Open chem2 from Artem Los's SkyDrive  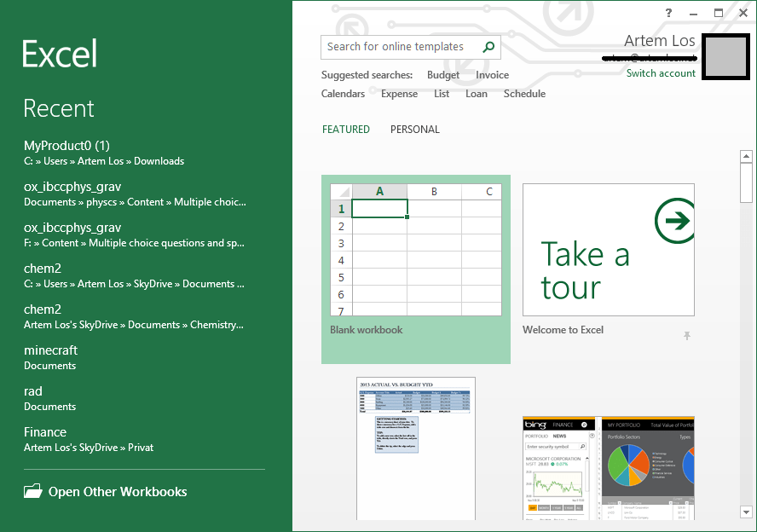tap(145, 316)
